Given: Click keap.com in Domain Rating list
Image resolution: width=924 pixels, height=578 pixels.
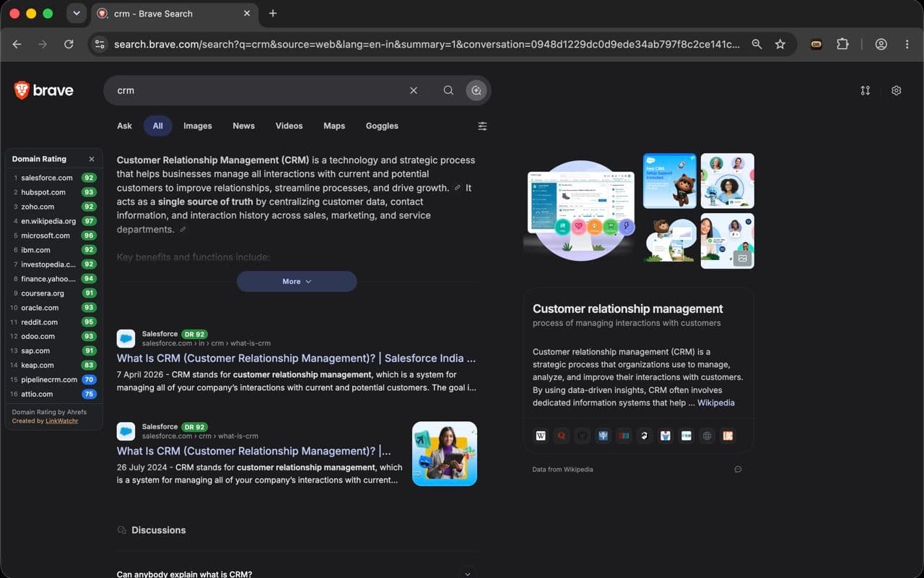Looking at the screenshot, I should 38,366.
